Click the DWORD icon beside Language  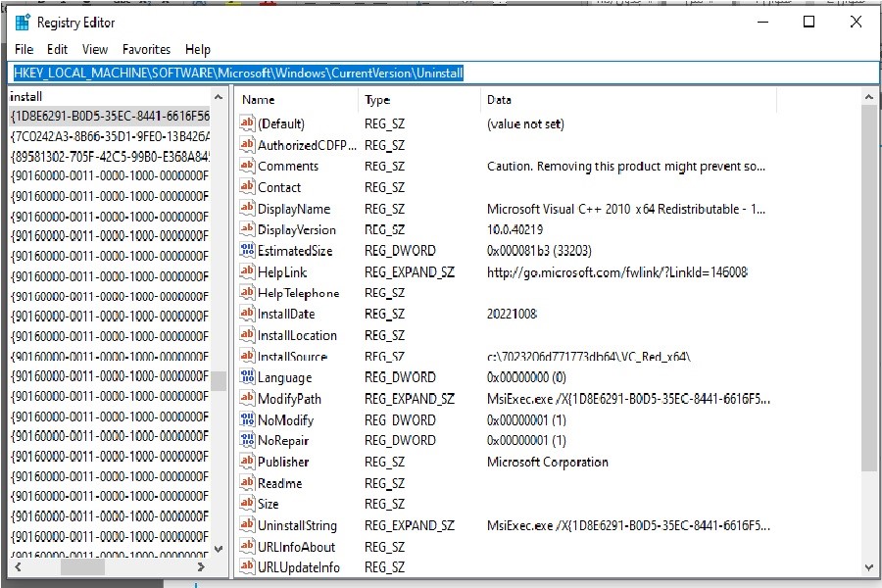(247, 377)
